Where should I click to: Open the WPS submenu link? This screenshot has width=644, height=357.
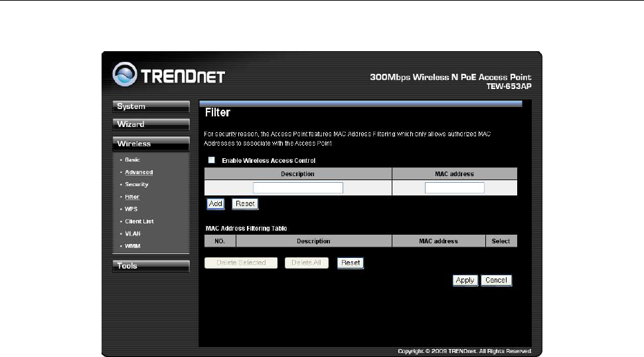tap(131, 209)
